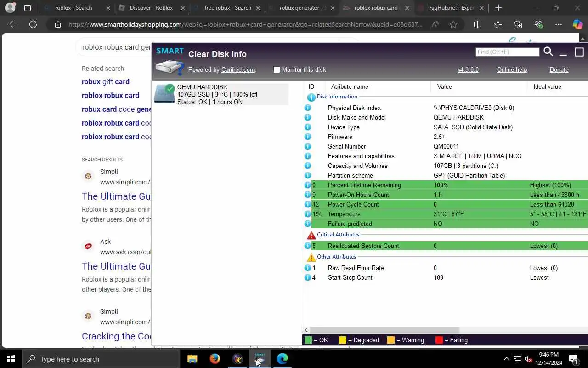The width and height of the screenshot is (588, 368).
Task: Select the QEMU HARDDISK value of Disk Make and Model
Action: [x=458, y=117]
